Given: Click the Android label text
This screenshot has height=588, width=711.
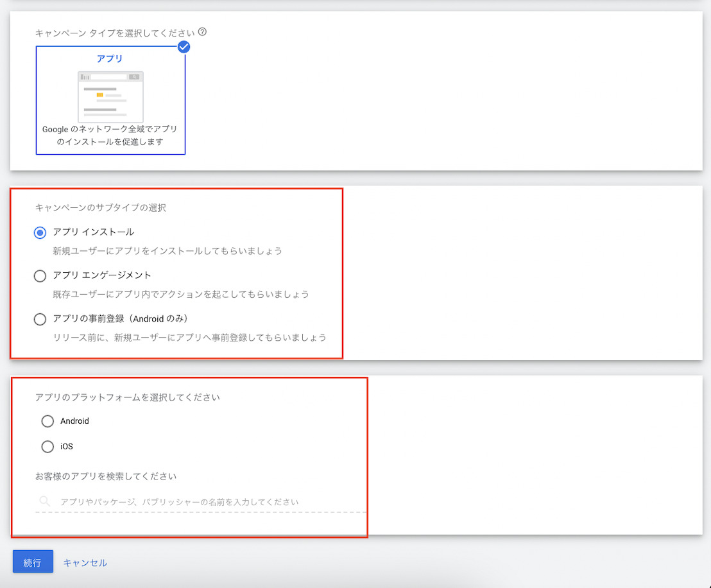Looking at the screenshot, I should pyautogui.click(x=74, y=421).
